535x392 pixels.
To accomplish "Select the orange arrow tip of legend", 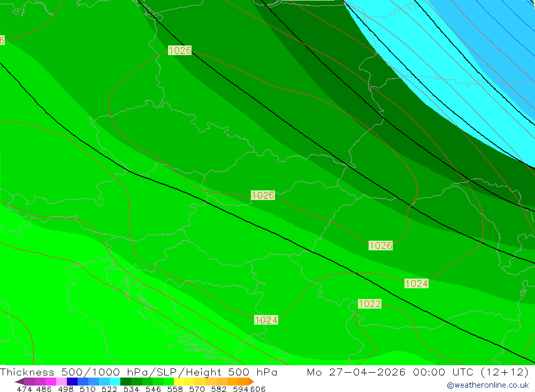I will click(x=251, y=381).
